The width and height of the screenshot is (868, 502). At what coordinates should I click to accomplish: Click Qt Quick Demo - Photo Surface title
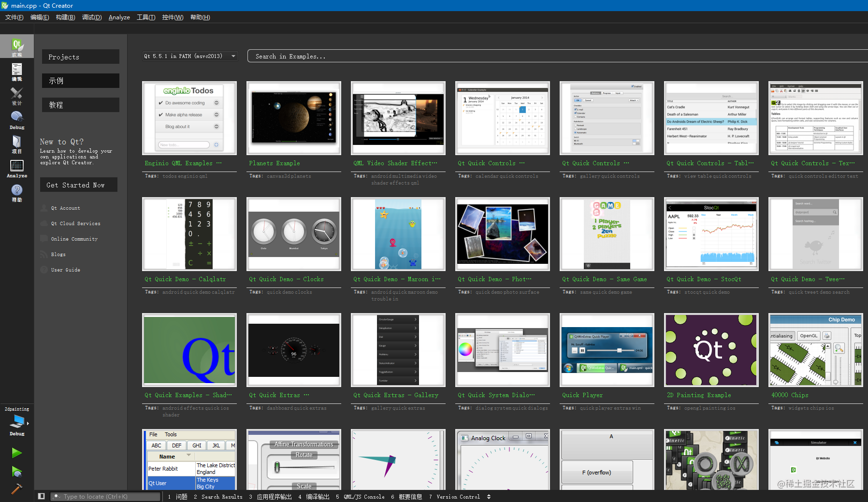pos(495,279)
